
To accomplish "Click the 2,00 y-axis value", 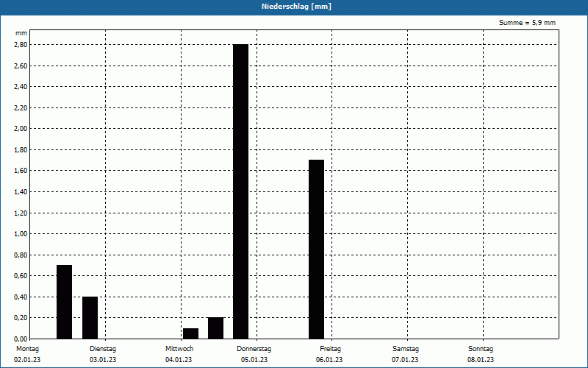I will 21,128.
